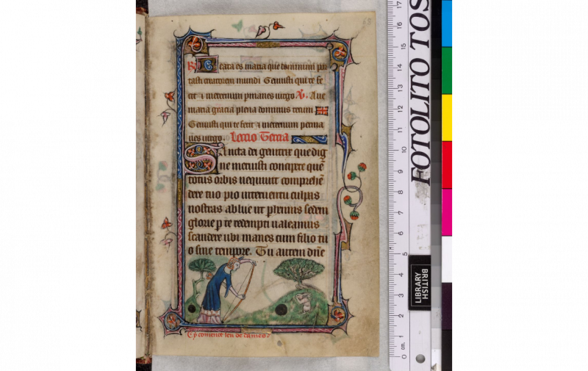Select the large decorated initial S

(x=203, y=159)
